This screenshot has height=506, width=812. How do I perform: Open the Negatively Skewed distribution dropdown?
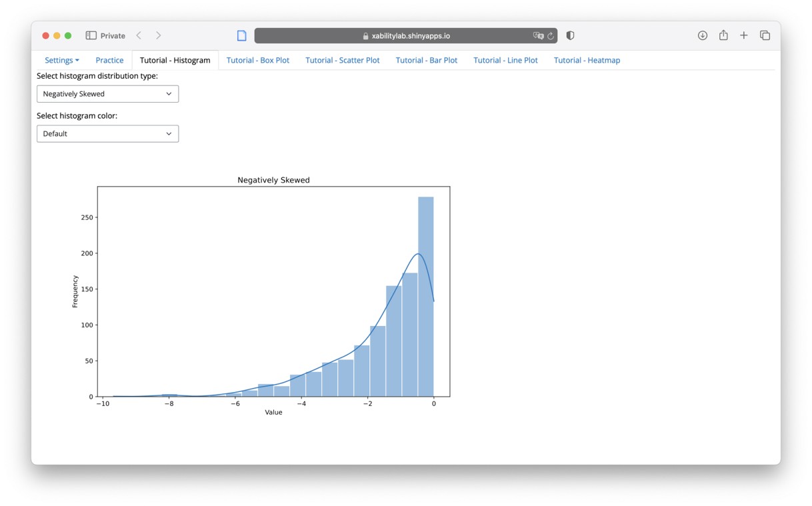(107, 94)
